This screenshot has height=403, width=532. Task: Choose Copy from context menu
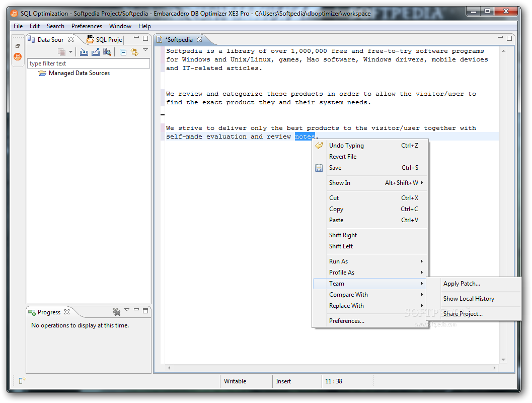(370, 209)
